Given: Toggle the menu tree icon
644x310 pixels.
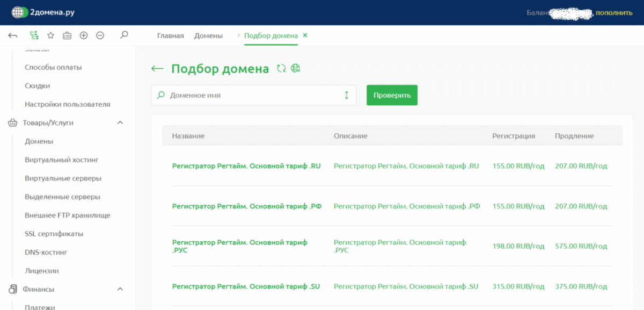Looking at the screenshot, I should (34, 35).
